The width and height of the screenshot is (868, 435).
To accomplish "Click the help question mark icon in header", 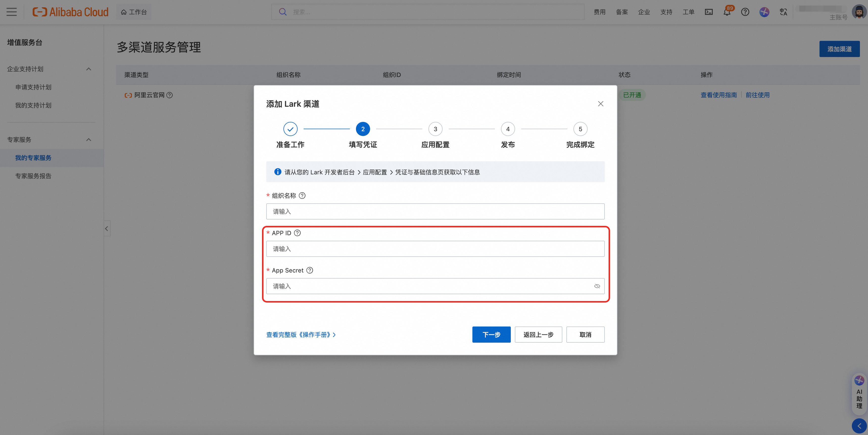I will click(x=745, y=12).
